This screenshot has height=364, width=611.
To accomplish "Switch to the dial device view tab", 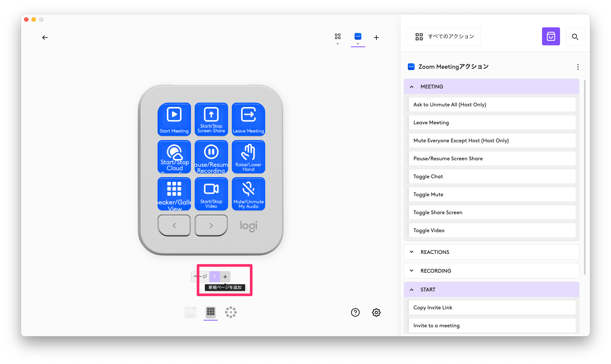I will click(231, 312).
